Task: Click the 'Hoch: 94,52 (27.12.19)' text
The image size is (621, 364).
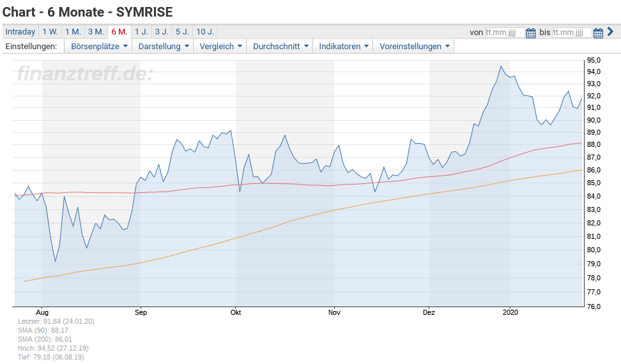Action: pyautogui.click(x=53, y=348)
